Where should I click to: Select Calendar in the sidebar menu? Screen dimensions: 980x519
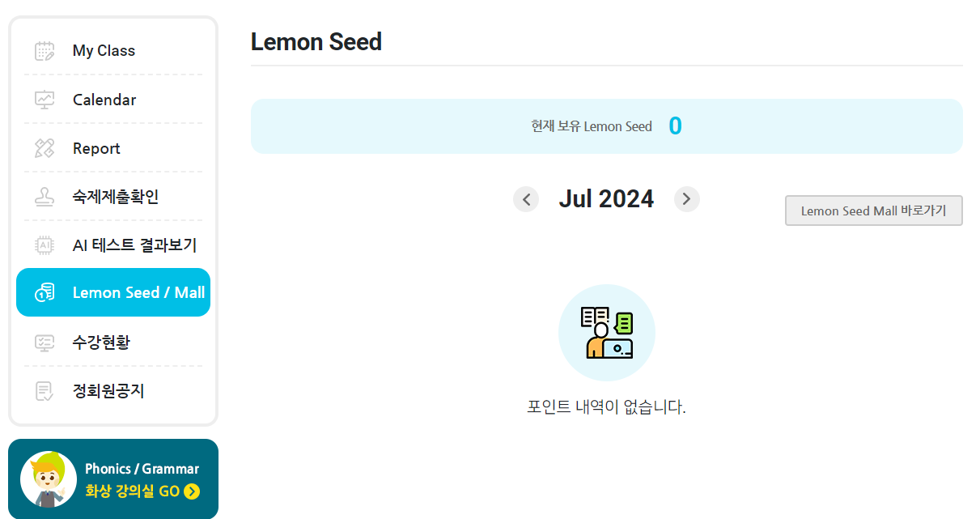(104, 100)
